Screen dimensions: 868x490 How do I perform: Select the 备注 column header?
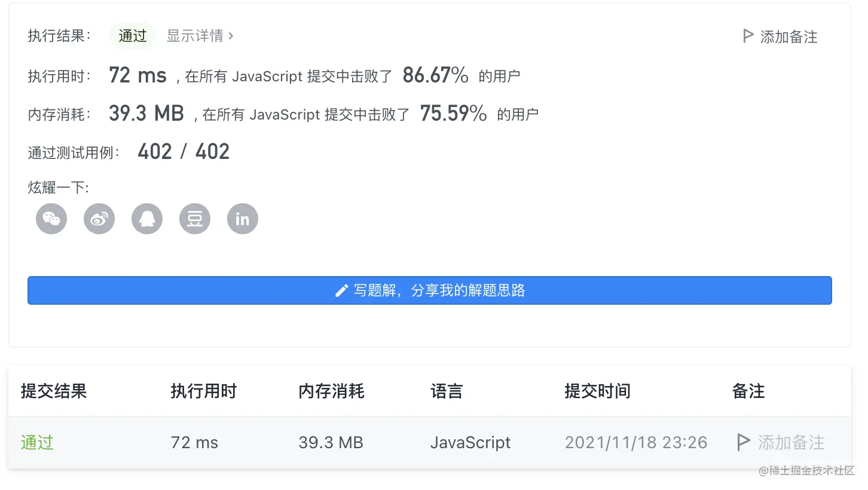click(x=748, y=391)
